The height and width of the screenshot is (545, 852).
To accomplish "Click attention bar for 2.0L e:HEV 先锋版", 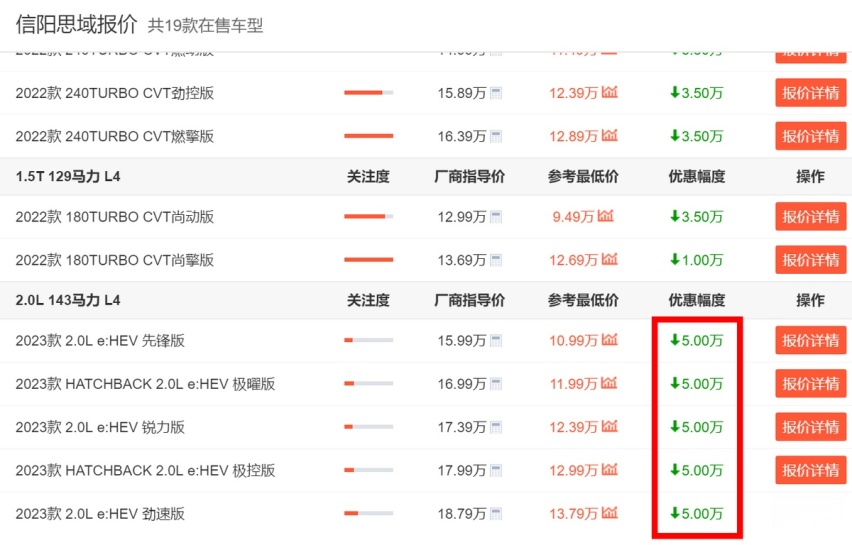I will pyautogui.click(x=368, y=340).
